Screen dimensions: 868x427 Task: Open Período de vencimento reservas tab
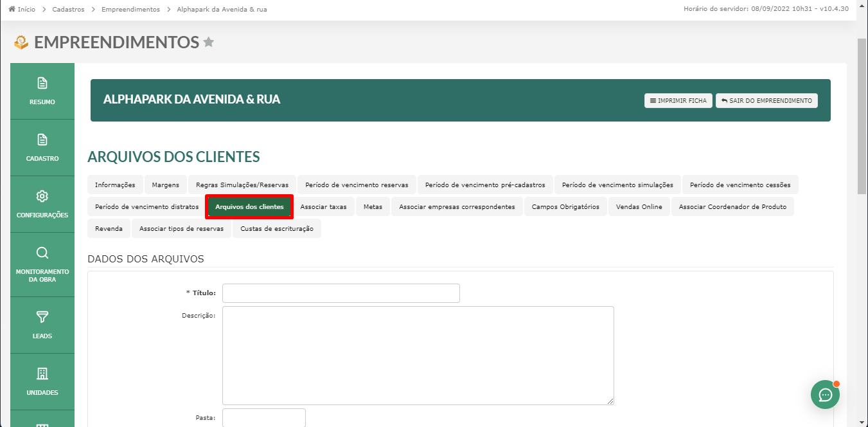coord(357,185)
